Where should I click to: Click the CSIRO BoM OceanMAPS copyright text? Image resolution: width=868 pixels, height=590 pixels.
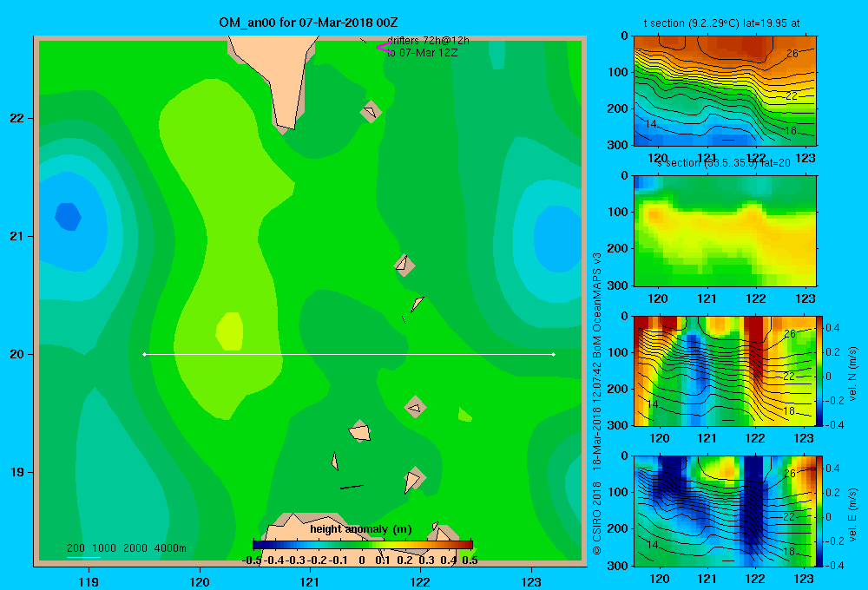pyautogui.click(x=597, y=403)
